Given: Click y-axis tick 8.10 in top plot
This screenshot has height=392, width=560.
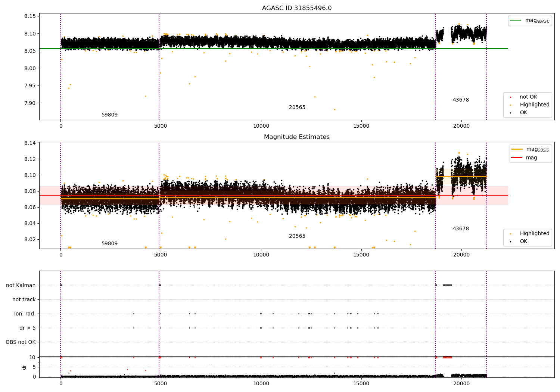Looking at the screenshot, I should tap(30, 34).
